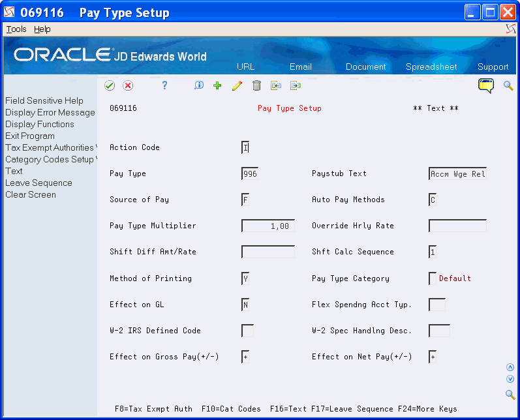Image resolution: width=520 pixels, height=420 pixels.
Task: Open the Help menu
Action: click(x=42, y=29)
